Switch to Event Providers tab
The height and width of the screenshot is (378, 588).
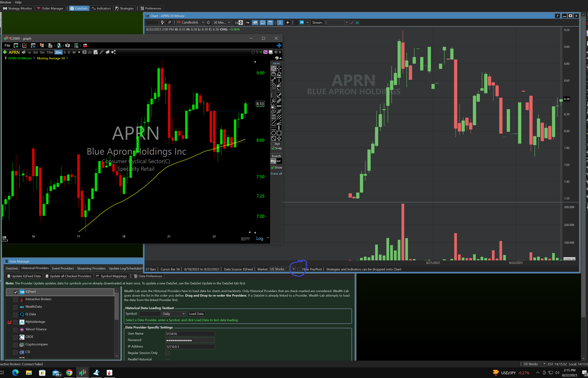tap(63, 269)
